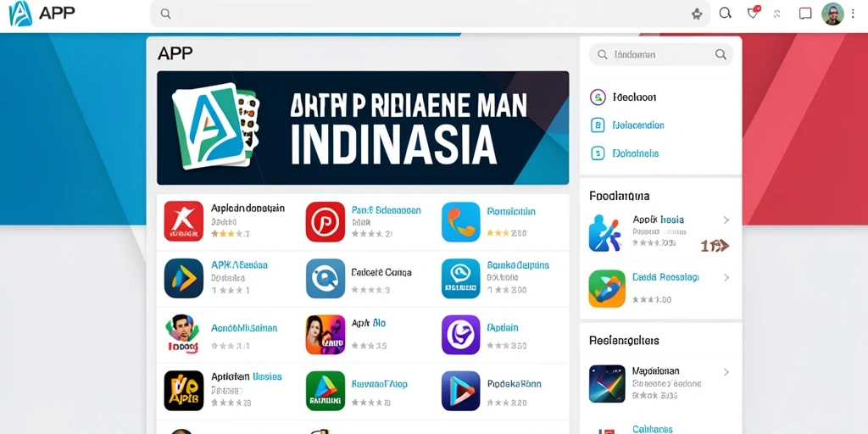Click the black title beside the navy play icon
868x434 pixels.
tap(514, 383)
